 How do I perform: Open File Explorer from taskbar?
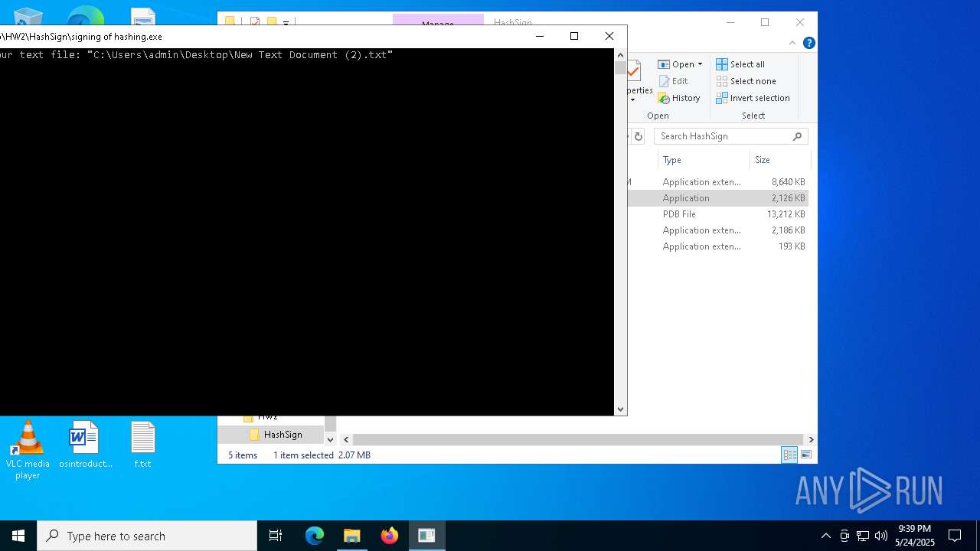[x=352, y=536]
